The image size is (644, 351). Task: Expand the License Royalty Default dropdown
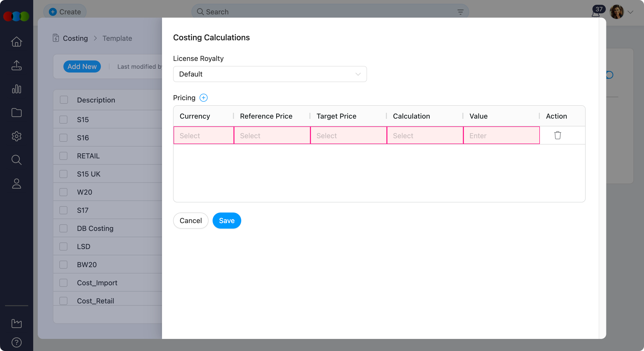coord(270,74)
